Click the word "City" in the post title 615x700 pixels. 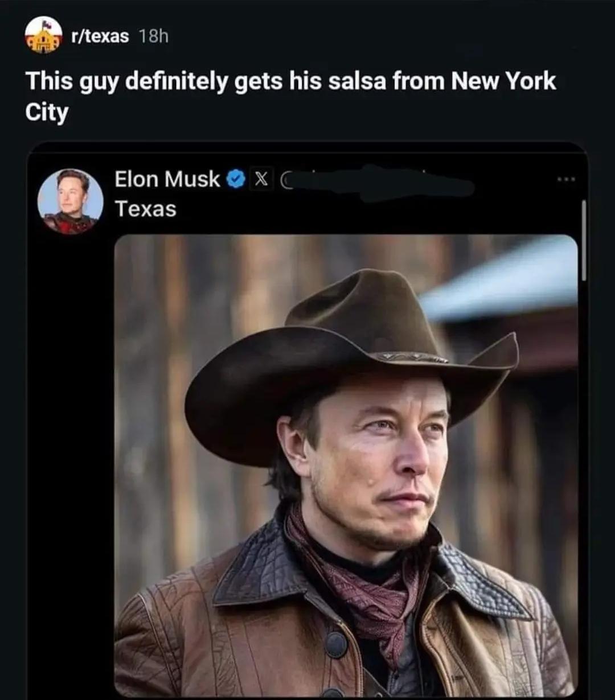(47, 112)
